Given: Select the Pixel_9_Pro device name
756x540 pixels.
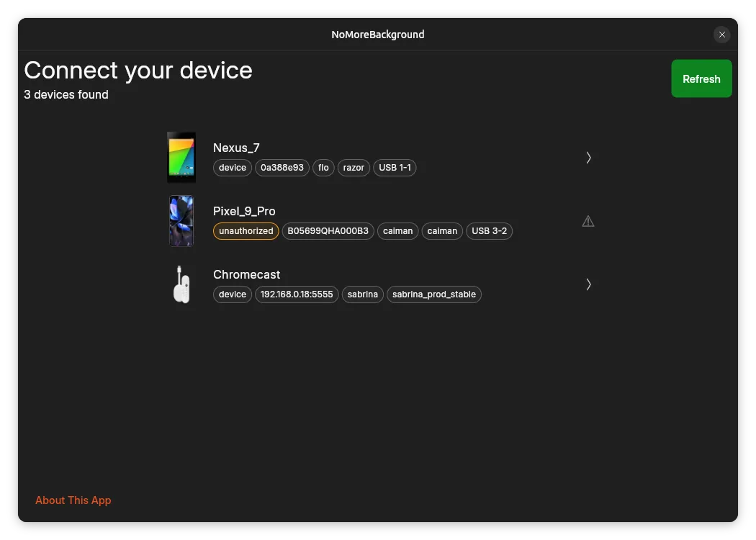Looking at the screenshot, I should click(244, 211).
